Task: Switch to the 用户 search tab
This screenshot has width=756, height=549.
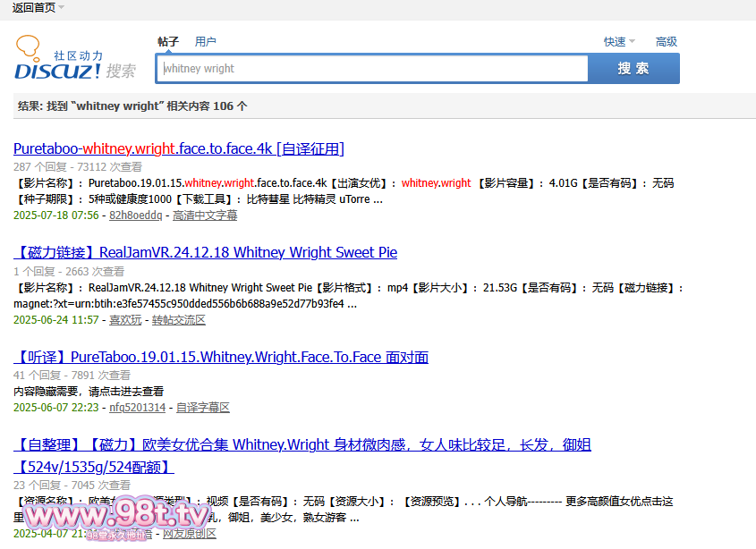Action: tap(206, 42)
